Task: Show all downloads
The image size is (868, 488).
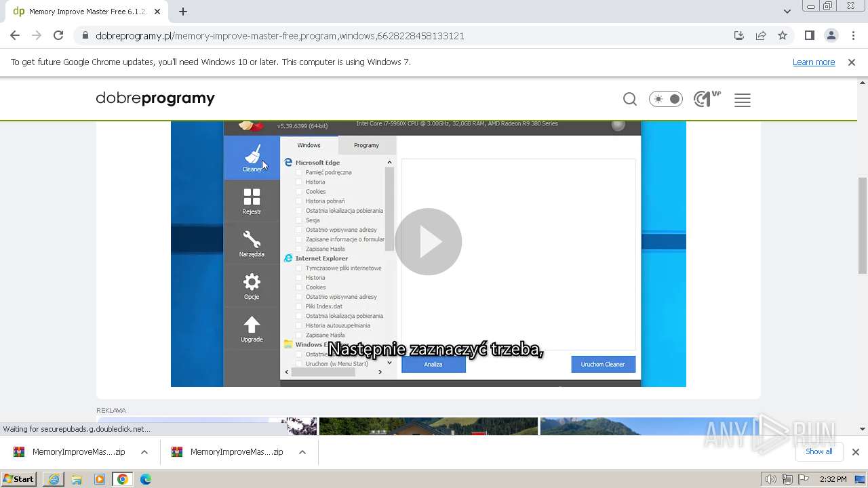Action: tap(819, 451)
